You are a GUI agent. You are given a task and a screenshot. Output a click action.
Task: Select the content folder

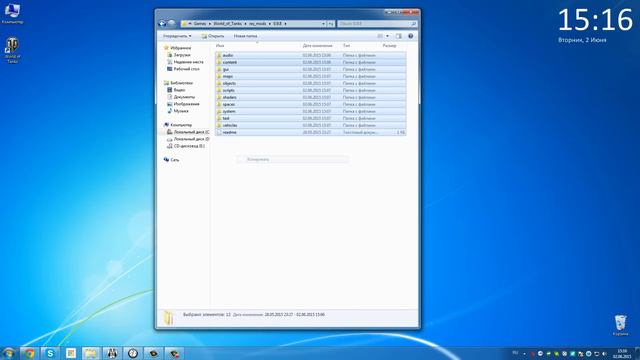311,62
